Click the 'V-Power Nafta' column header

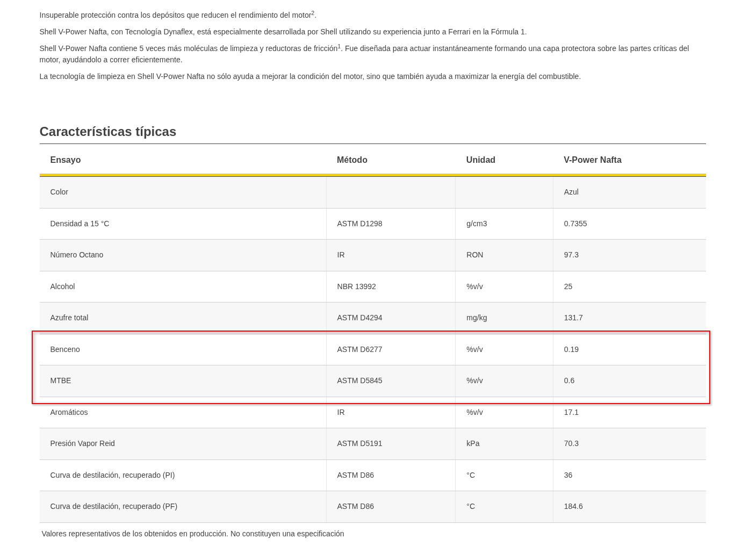[x=593, y=160]
